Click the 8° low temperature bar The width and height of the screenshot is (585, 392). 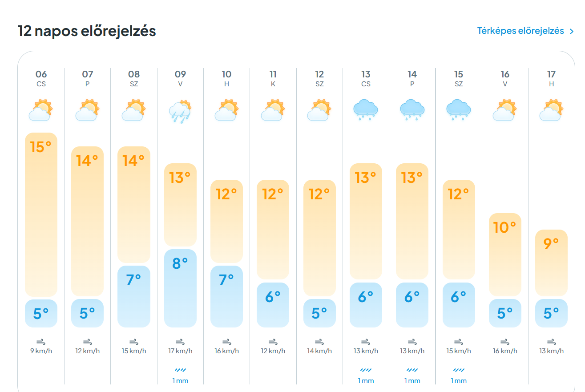pyautogui.click(x=180, y=288)
